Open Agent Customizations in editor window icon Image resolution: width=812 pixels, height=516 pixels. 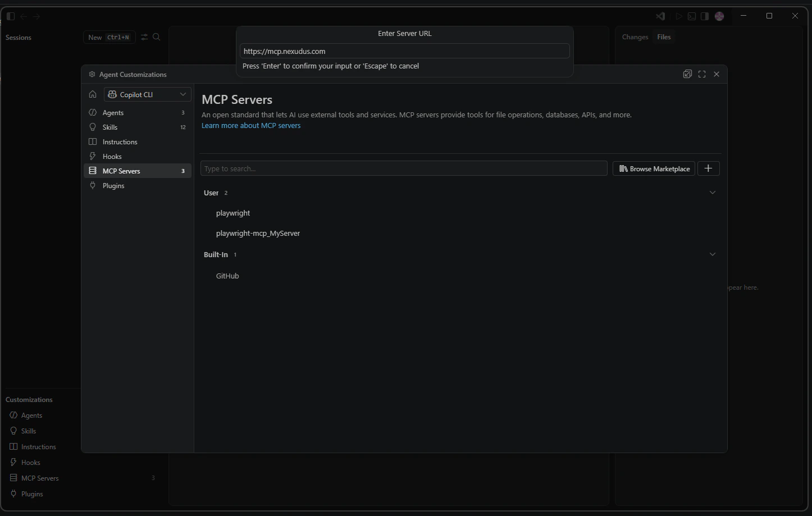tap(687, 74)
